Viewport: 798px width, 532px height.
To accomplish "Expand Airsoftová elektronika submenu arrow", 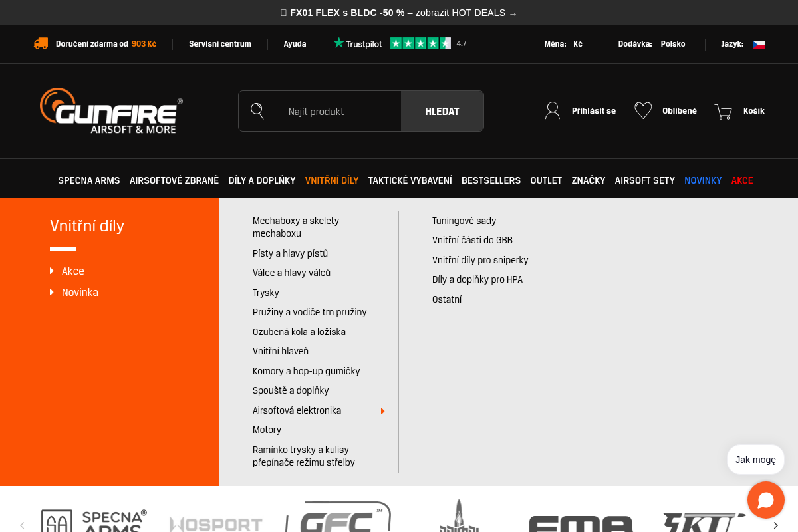I will coord(383,411).
